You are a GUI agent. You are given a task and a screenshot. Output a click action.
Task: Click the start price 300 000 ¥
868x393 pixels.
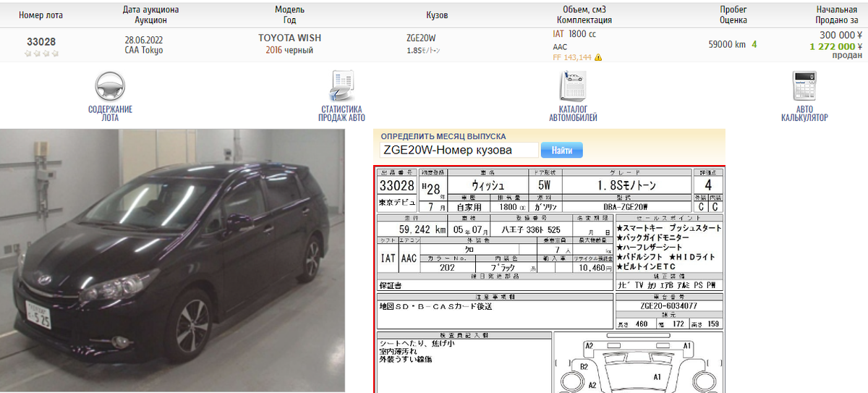(841, 34)
